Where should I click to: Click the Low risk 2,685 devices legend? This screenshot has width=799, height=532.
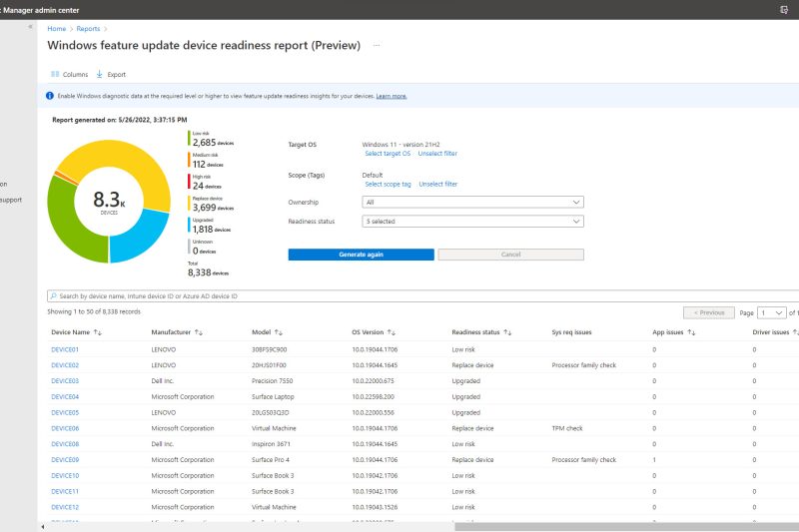click(213, 139)
